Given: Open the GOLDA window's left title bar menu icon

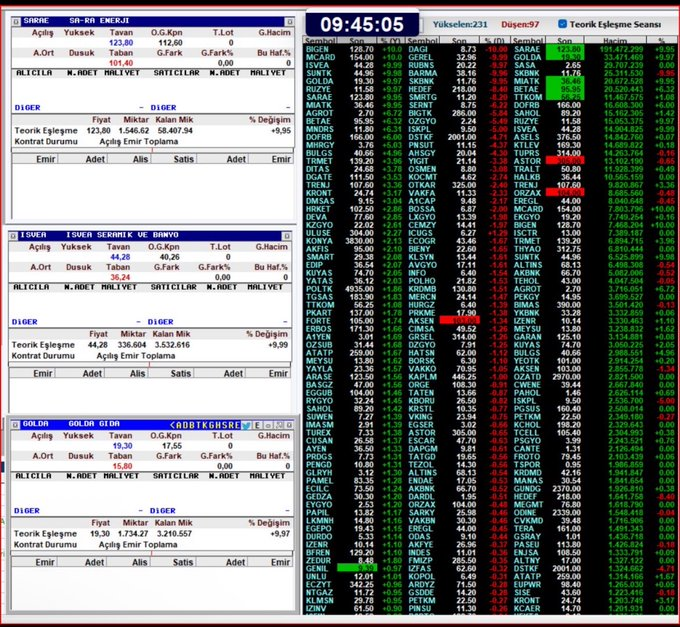Looking at the screenshot, I should click(15, 425).
